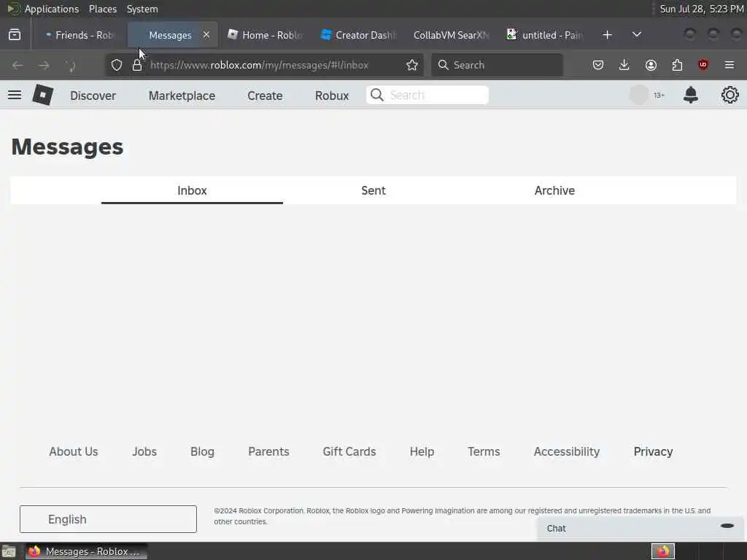Open the Terms footer link

484,451
